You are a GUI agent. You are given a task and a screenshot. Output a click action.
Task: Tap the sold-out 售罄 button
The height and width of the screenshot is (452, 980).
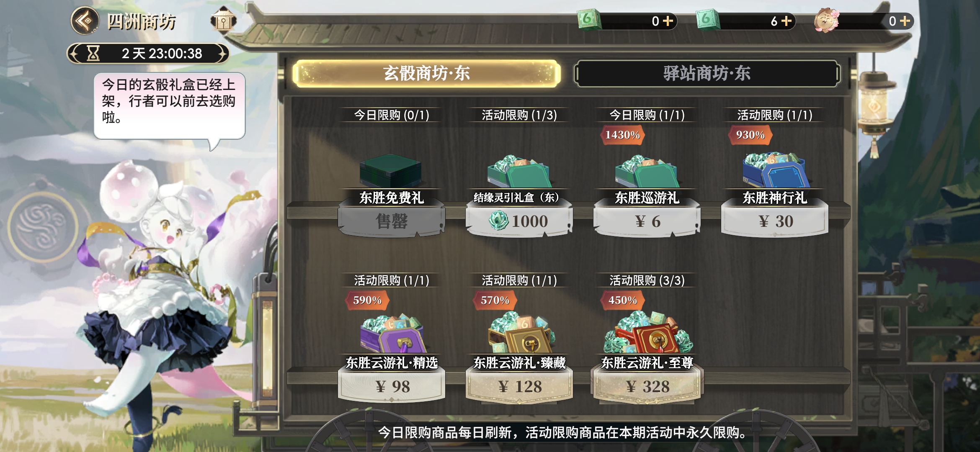391,221
